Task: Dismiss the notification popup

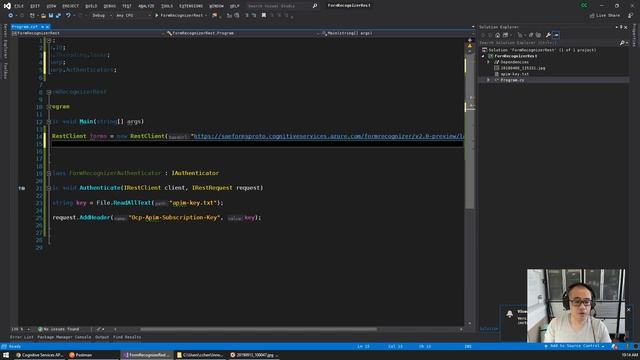Action: click(x=629, y=310)
